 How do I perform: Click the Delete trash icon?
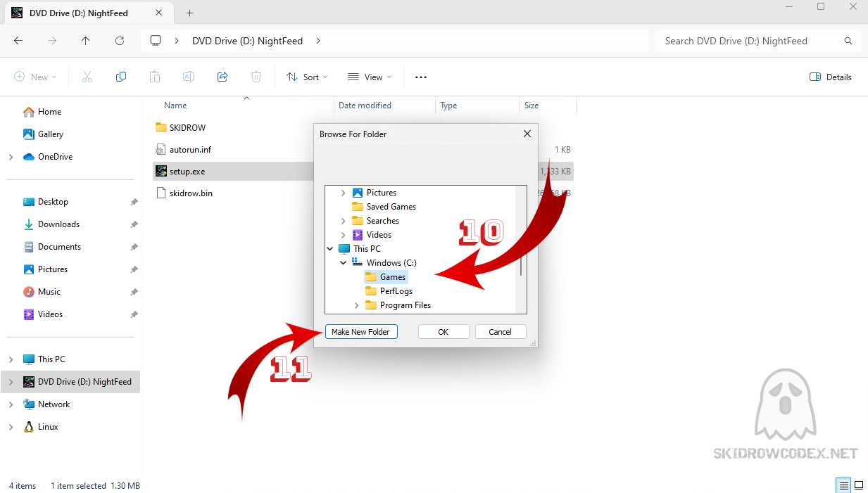pyautogui.click(x=256, y=77)
